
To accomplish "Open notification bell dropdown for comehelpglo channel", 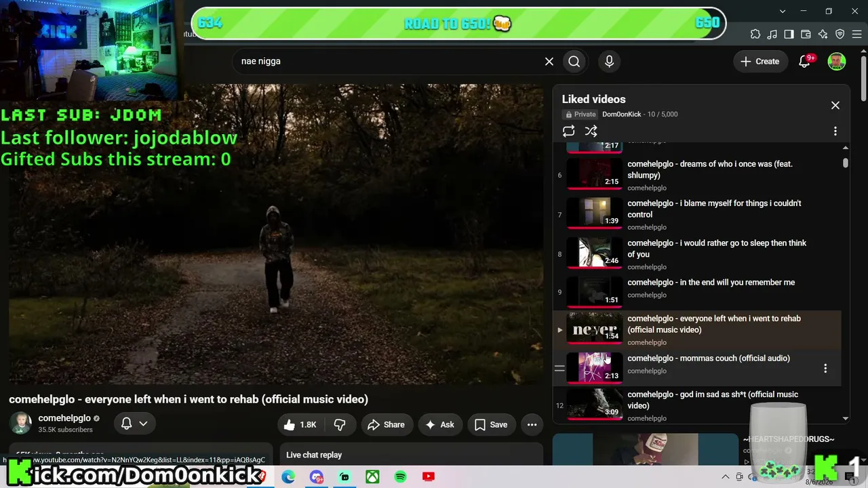I will click(x=134, y=424).
